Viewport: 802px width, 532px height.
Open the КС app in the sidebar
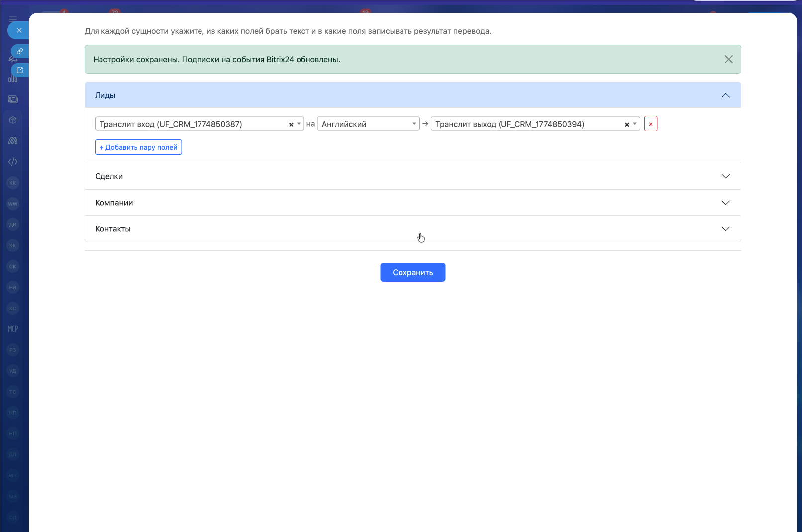[13, 308]
